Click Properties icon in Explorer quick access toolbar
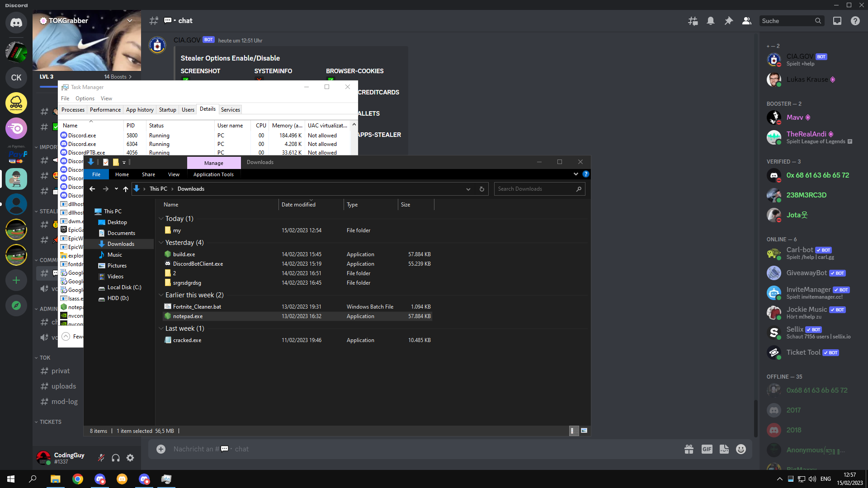The width and height of the screenshot is (868, 488). click(x=106, y=162)
